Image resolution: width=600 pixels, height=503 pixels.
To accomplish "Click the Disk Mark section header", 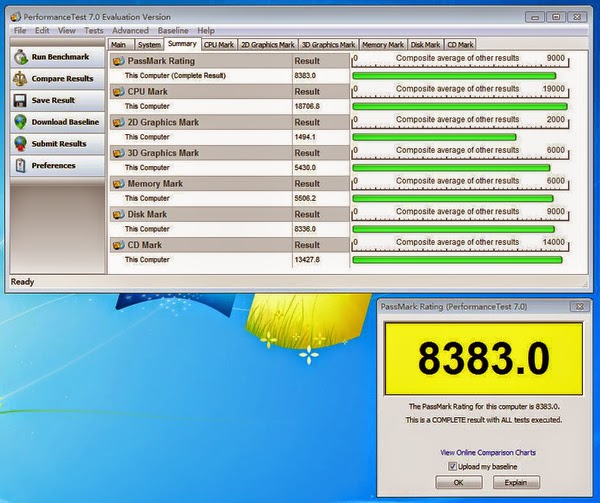I will tap(230, 214).
